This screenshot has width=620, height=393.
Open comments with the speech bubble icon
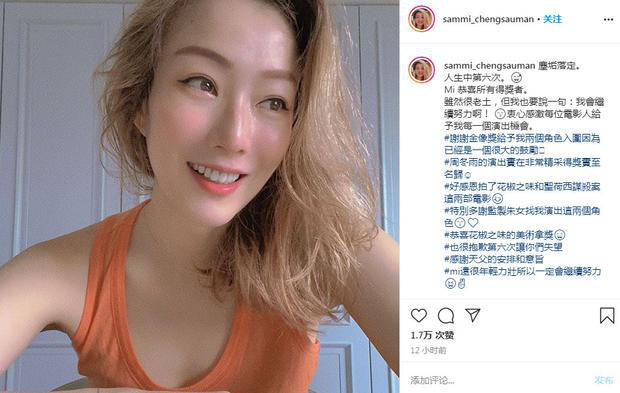446,316
